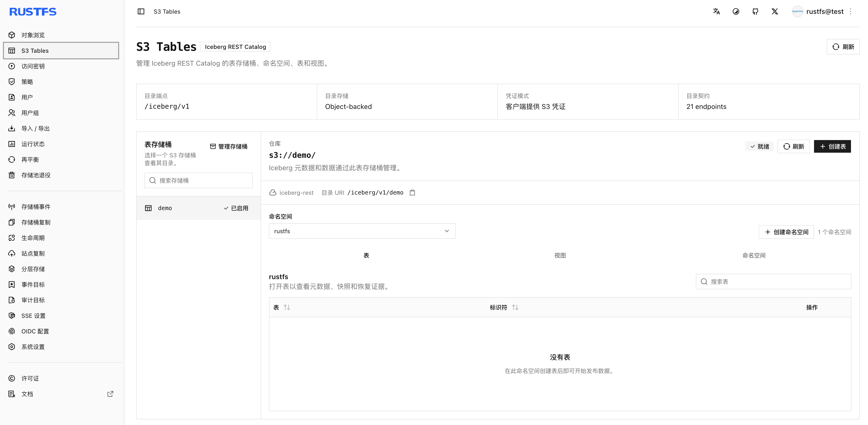This screenshot has height=425, width=868.
Task: Click the OIDC 配置 fingerprint icon
Action: tap(12, 331)
